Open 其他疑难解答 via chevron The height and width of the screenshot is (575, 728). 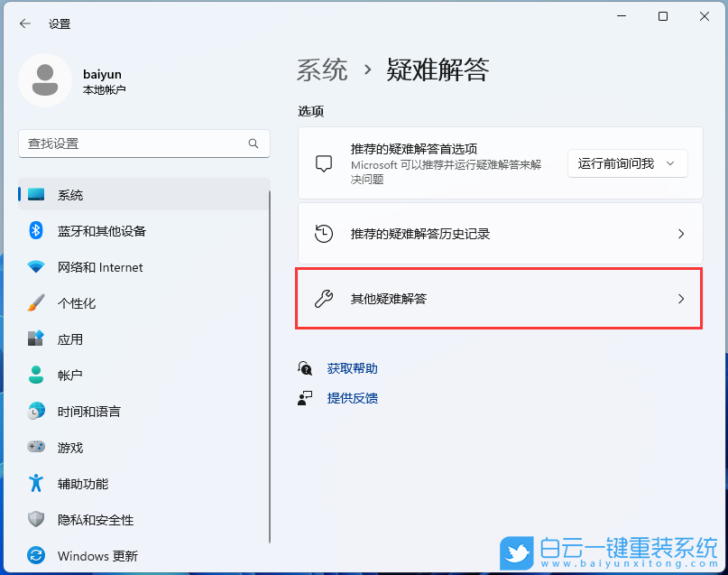tap(680, 298)
